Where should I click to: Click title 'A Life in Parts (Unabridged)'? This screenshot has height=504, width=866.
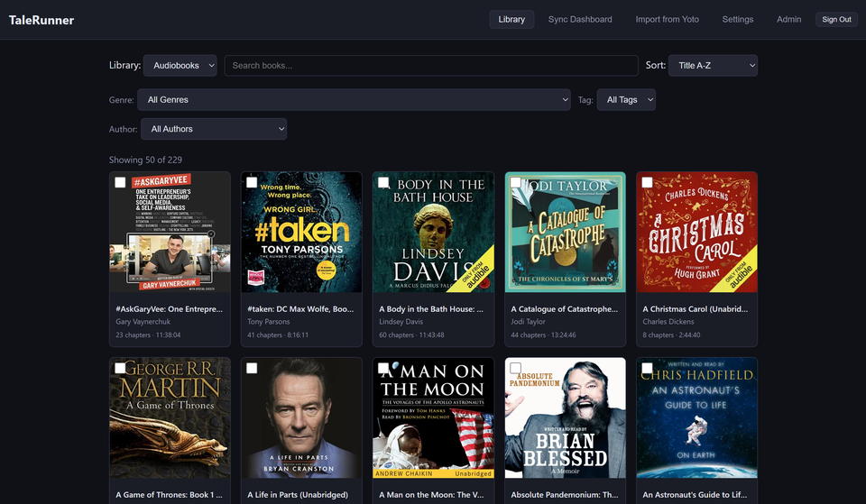pos(298,495)
